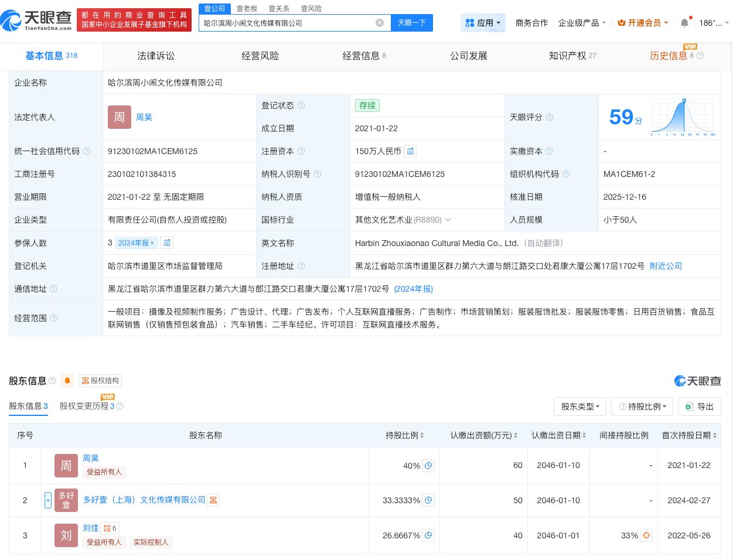Click the subscribe bell icon next to 股东信息

(67, 381)
